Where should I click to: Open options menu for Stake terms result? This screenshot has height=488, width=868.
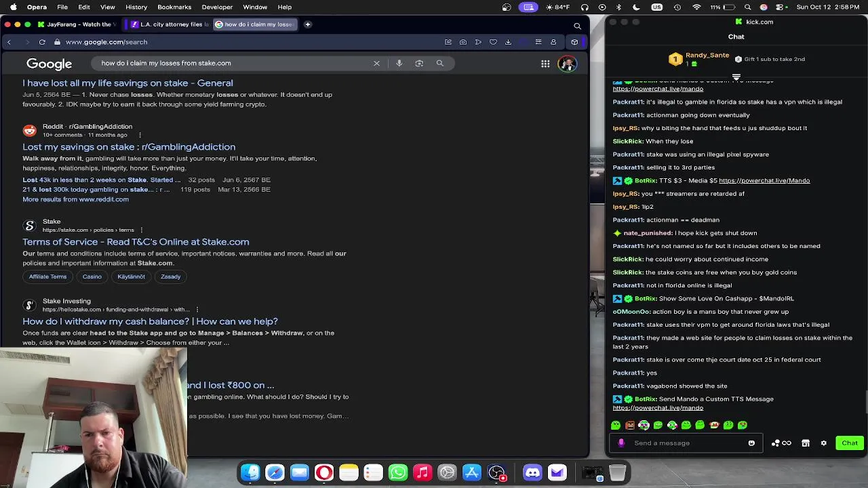[x=141, y=230]
